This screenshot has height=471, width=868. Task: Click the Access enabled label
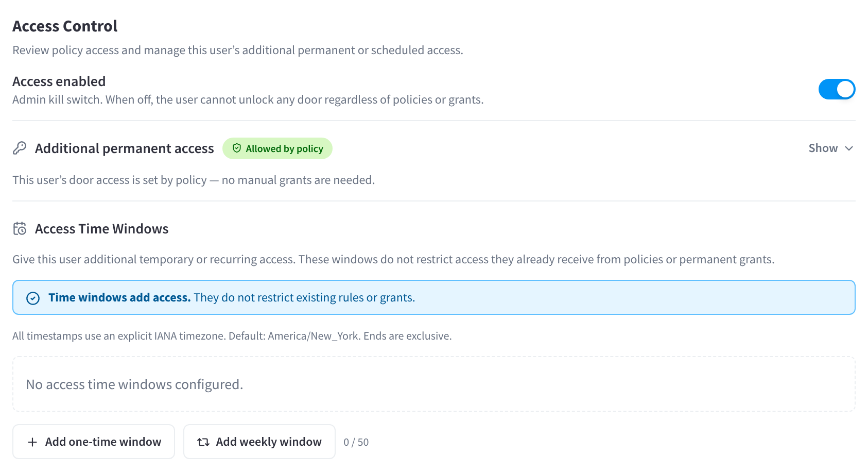[x=59, y=81]
